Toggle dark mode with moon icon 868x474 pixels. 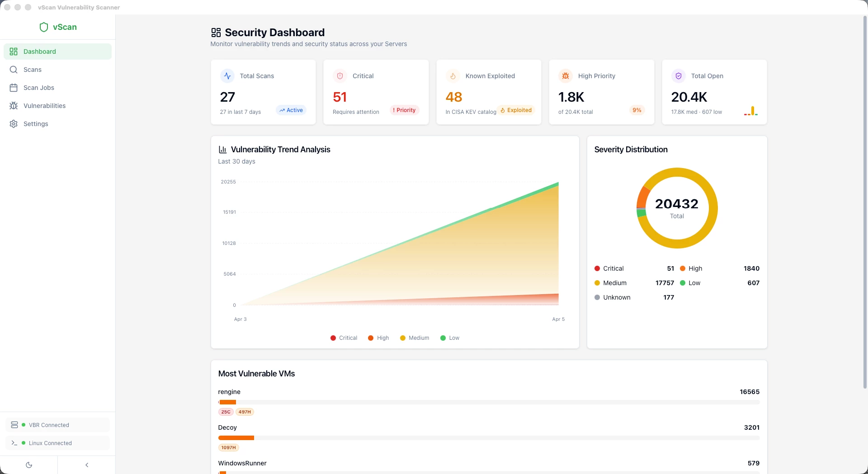pos(29,465)
